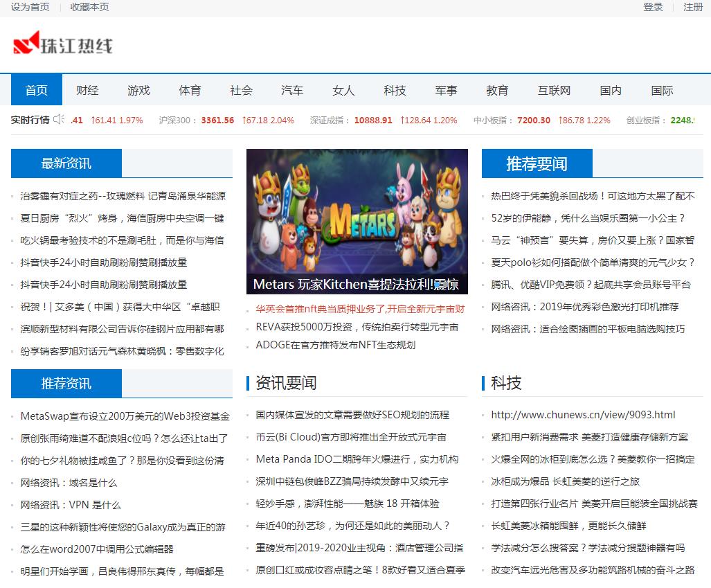Screen dimensions: 711x588
Task: Click 收藏本页 link at top
Action: pyautogui.click(x=90, y=7)
